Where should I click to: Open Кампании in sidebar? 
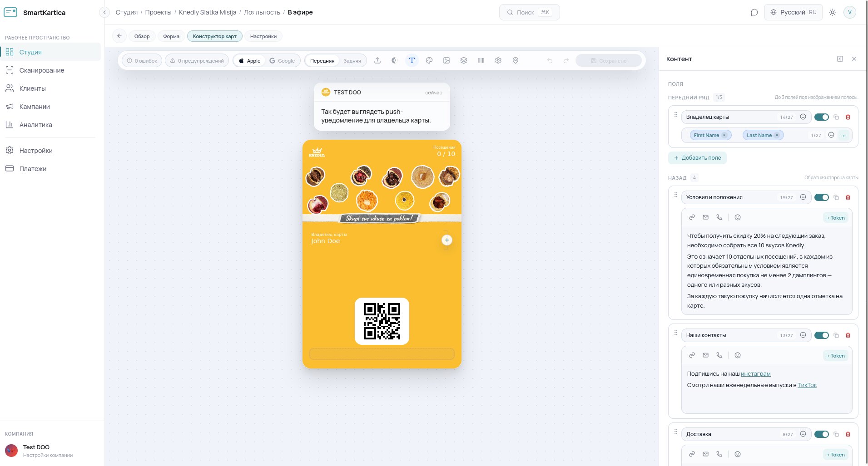50,107
